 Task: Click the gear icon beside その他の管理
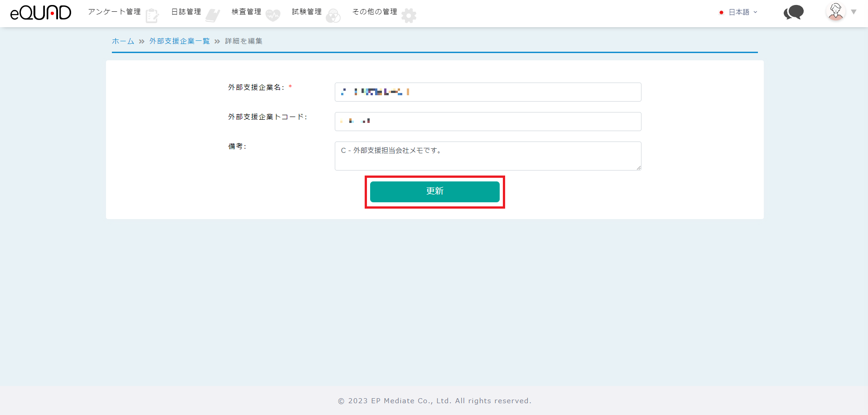(x=409, y=16)
